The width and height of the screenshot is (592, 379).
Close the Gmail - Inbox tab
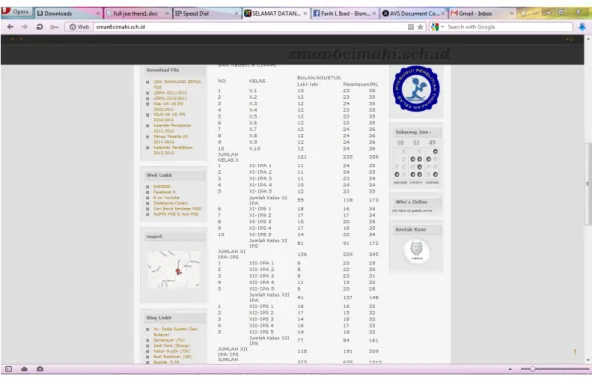coord(512,14)
